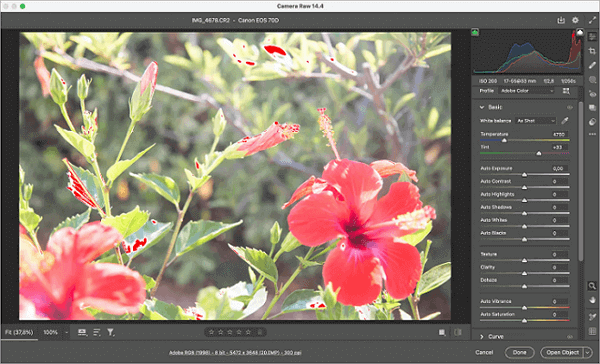The height and width of the screenshot is (364, 600).
Task: Open zoom level dropdown arrow
Action: tap(66, 332)
